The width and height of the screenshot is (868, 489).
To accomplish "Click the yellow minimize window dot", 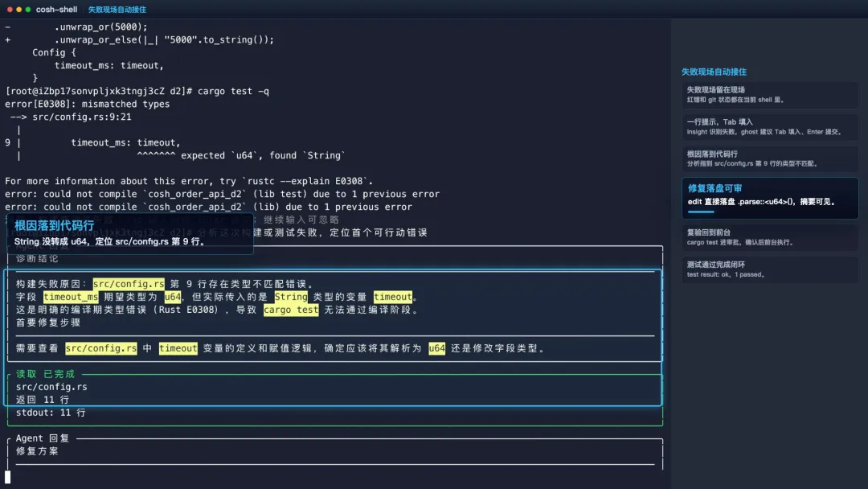I will (x=18, y=10).
